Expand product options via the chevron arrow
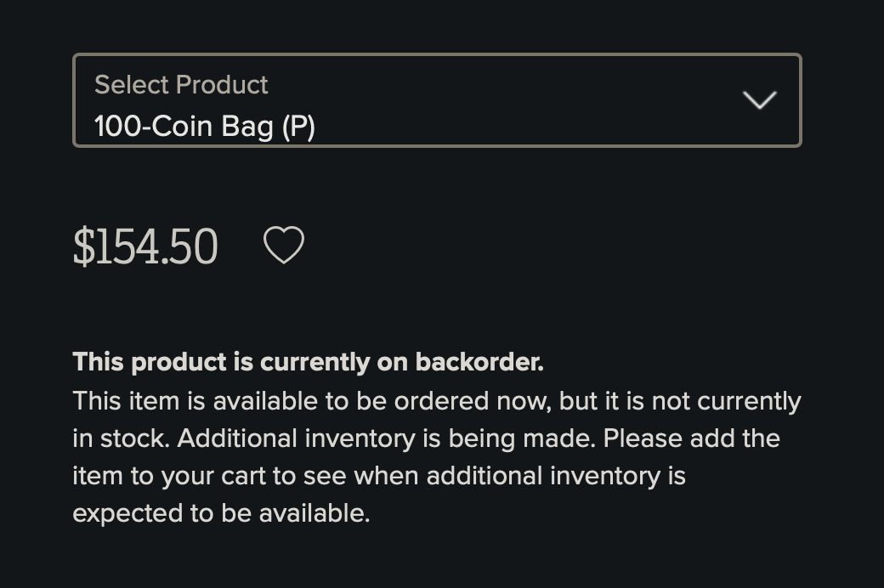 760,99
